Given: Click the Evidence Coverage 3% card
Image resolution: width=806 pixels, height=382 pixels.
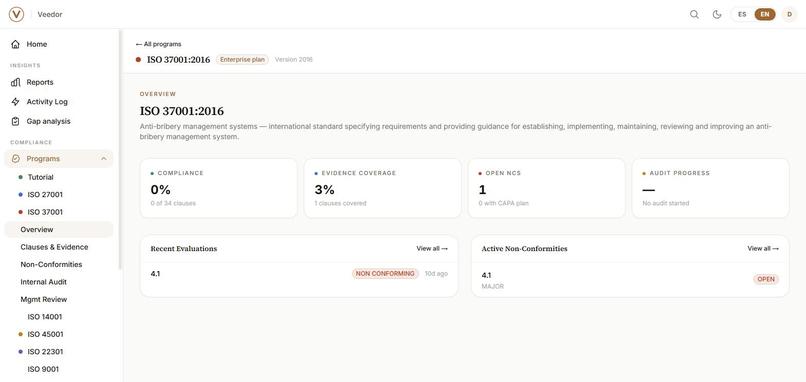Looking at the screenshot, I should 382,188.
